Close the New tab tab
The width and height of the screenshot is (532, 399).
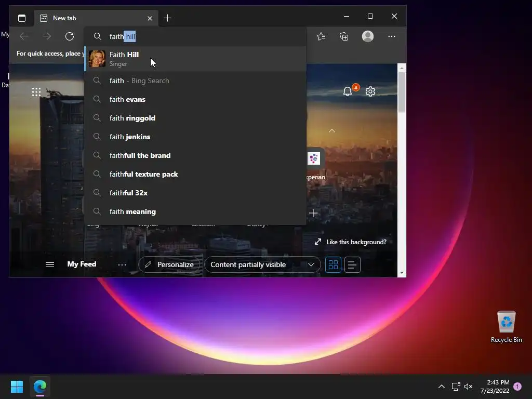(150, 18)
